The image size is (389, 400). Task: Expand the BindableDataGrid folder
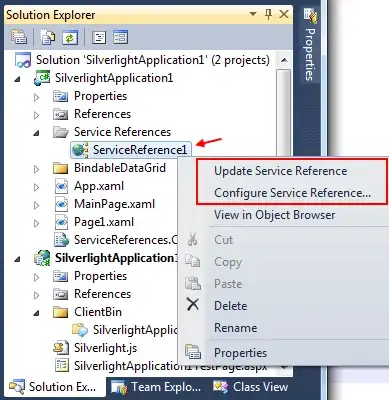(x=37, y=169)
